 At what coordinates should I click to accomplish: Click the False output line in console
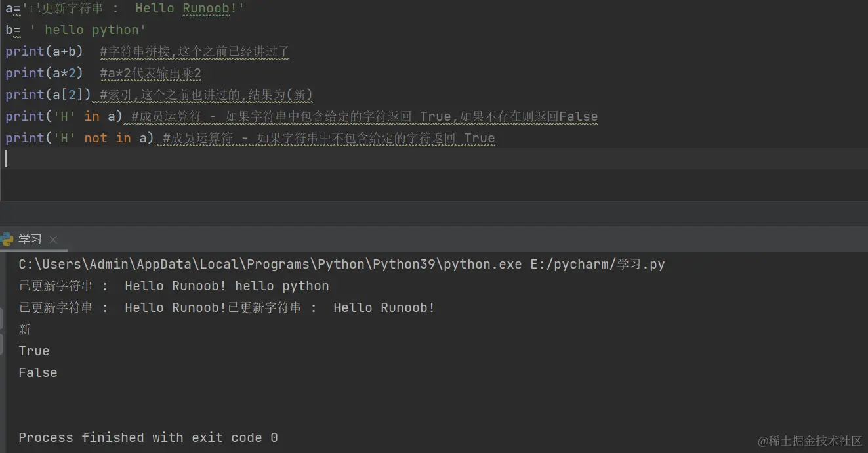[38, 373]
